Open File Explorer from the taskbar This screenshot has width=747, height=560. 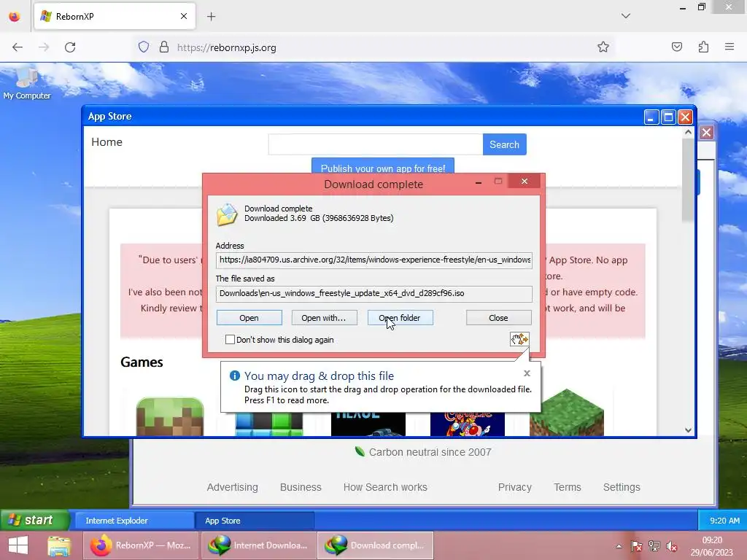coord(59,545)
